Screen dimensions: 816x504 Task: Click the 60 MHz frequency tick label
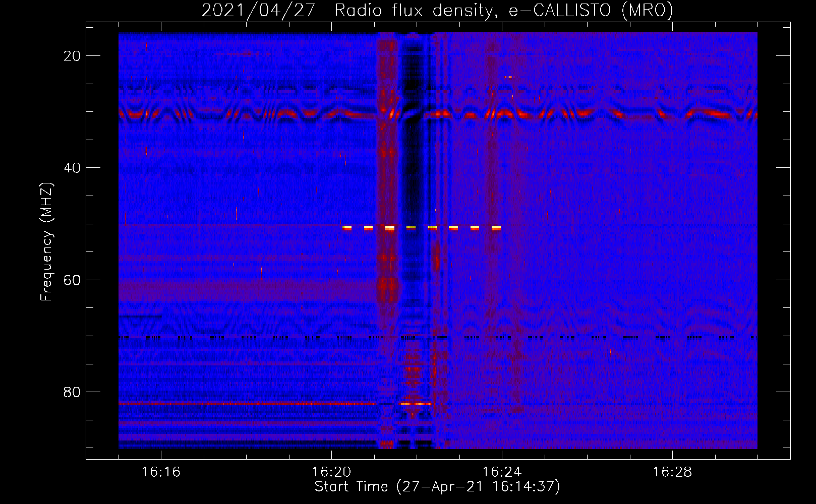[72, 280]
